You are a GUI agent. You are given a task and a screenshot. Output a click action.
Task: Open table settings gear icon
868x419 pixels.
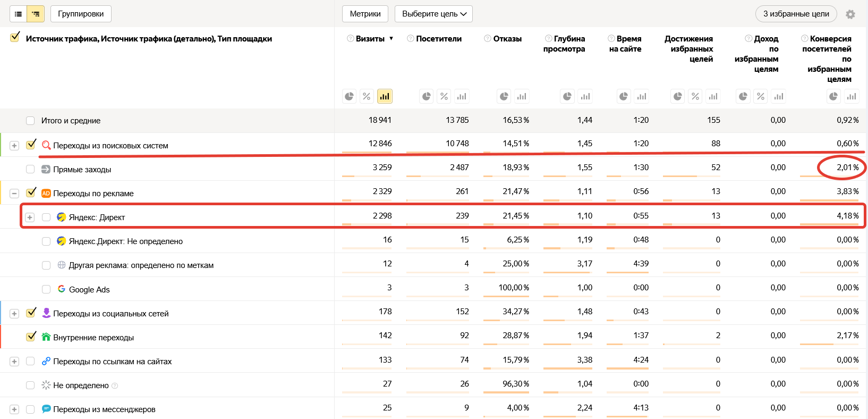[850, 14]
